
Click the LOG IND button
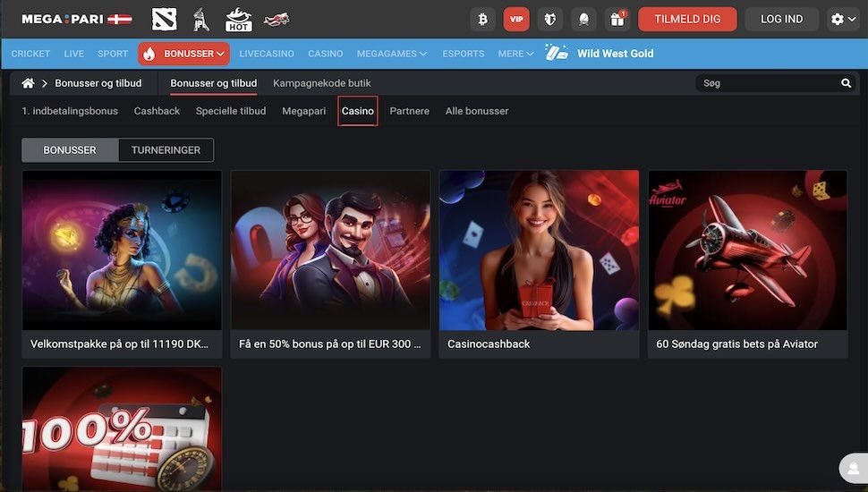point(781,20)
